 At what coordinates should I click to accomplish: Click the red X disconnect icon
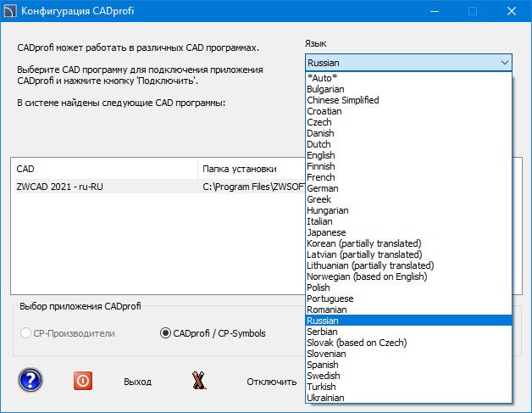pyautogui.click(x=199, y=381)
